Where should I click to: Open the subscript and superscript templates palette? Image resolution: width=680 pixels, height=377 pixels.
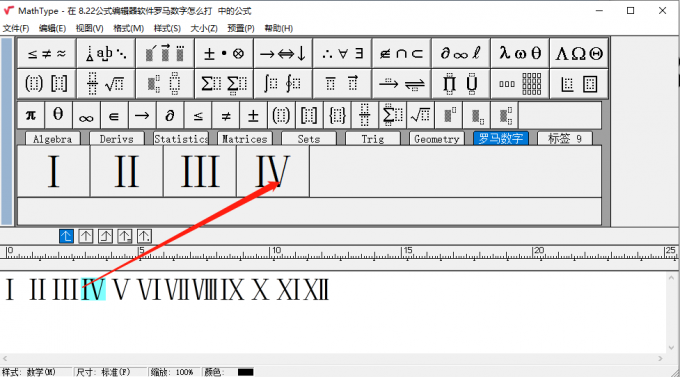tap(165, 84)
